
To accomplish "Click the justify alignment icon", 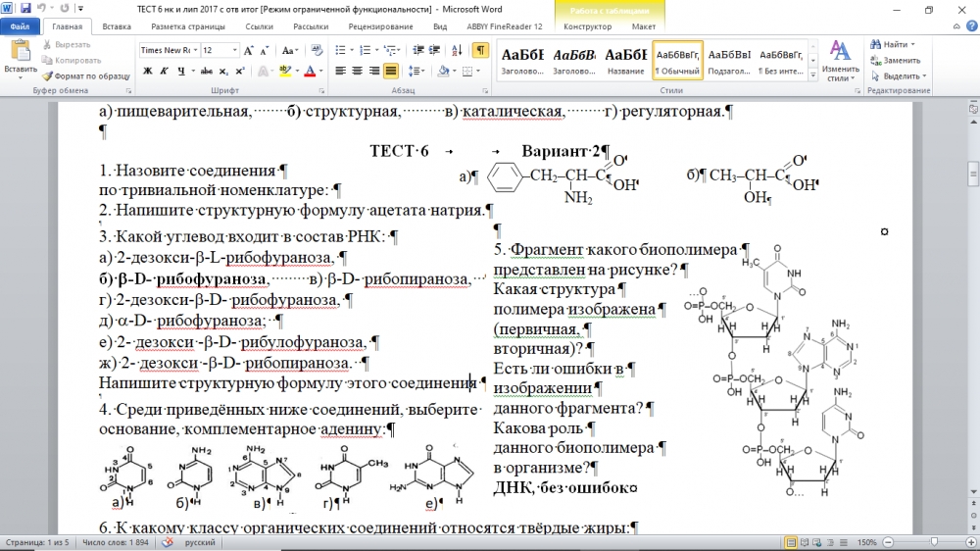I will tap(391, 71).
